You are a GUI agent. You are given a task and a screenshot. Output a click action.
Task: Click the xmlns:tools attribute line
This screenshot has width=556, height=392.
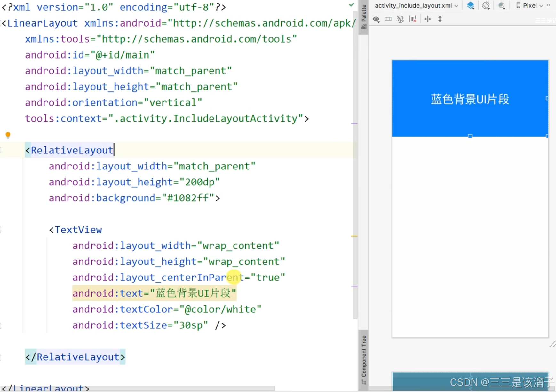pyautogui.click(x=161, y=39)
